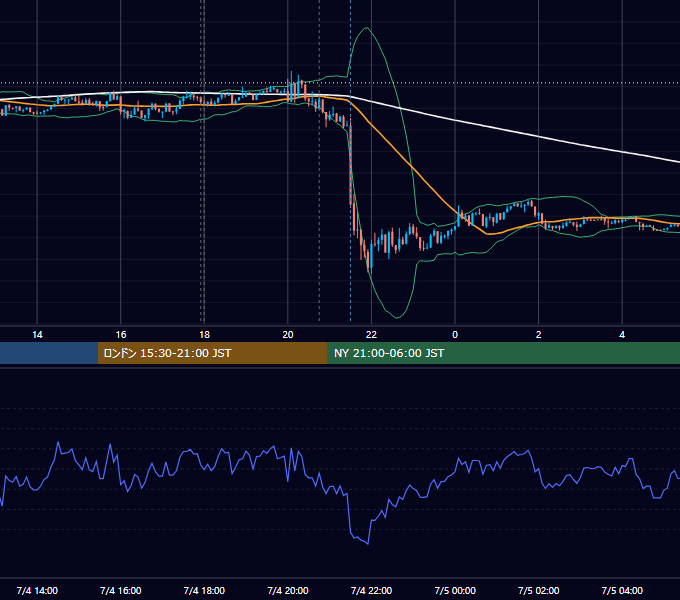The image size is (680, 600).
Task: Click the lowest candlestick wick after the drop
Action: click(x=369, y=269)
